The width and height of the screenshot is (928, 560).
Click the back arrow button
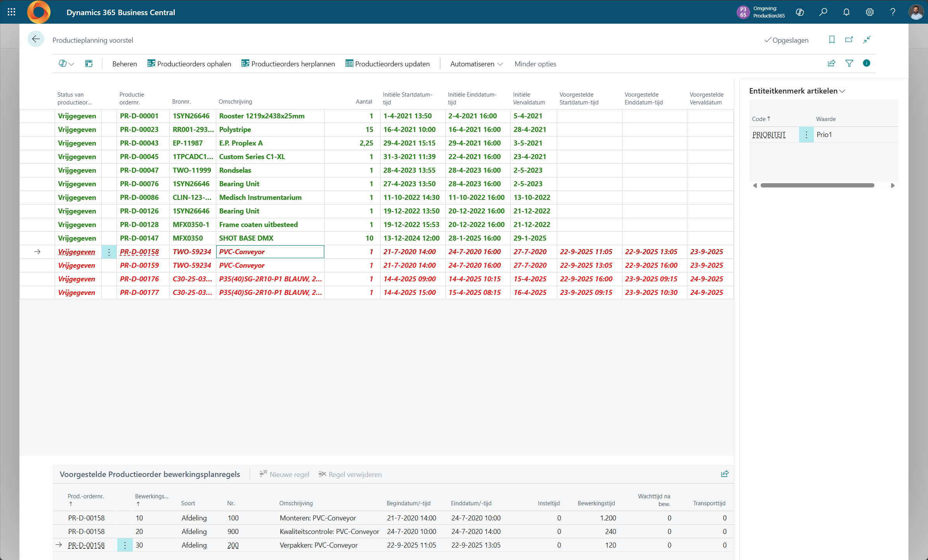[x=36, y=39]
